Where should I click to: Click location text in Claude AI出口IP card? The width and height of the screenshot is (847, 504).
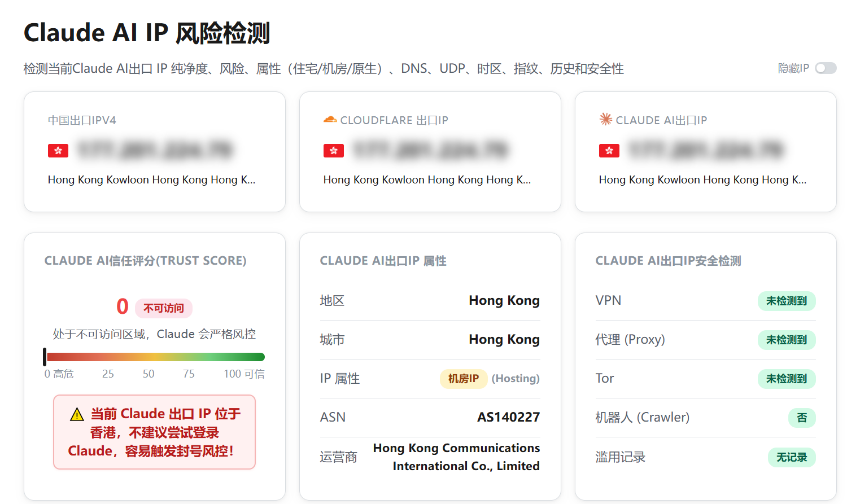703,180
